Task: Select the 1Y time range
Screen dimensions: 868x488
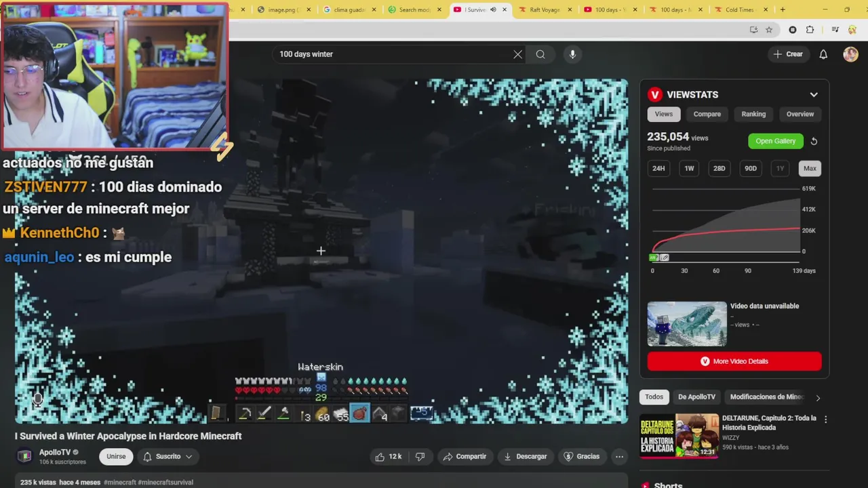Action: 781,168
